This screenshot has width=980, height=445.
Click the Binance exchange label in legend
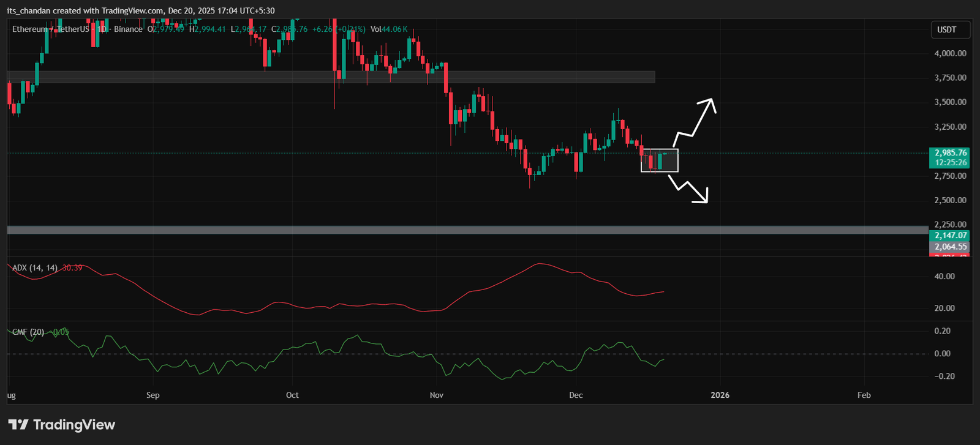(128, 29)
